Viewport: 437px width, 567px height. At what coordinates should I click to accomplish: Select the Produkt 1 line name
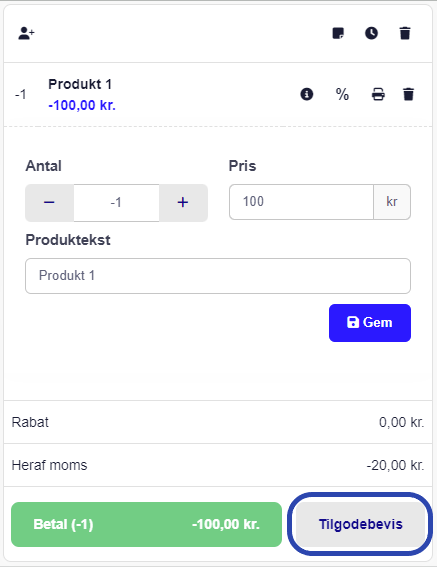[80, 84]
